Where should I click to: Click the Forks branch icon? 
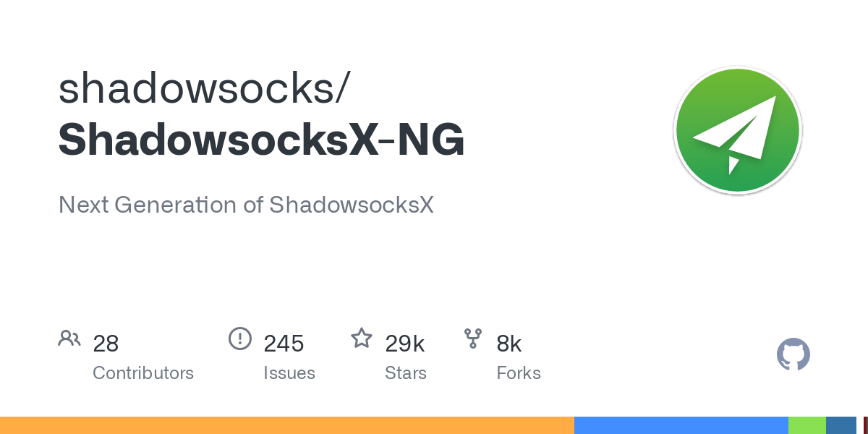(473, 339)
